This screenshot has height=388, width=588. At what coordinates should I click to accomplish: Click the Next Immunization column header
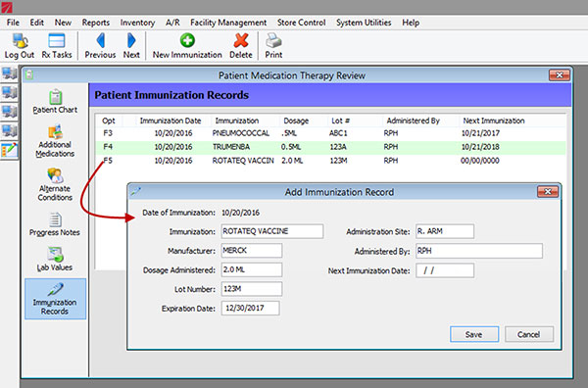click(x=494, y=121)
